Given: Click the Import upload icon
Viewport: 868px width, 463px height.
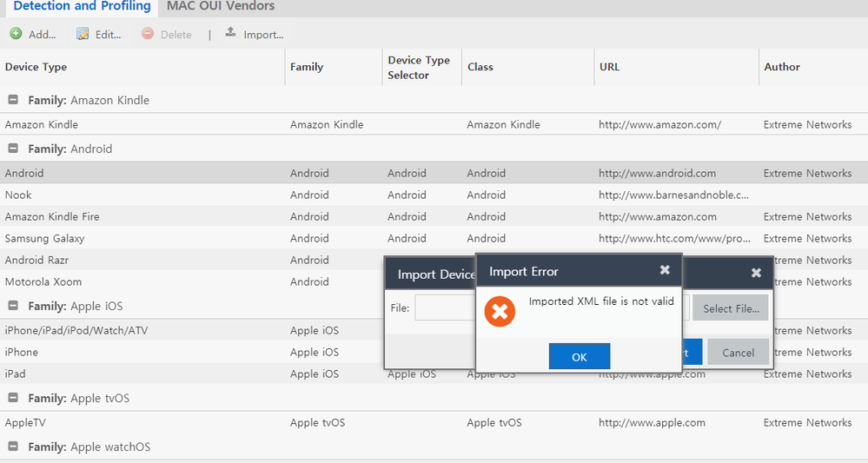Looking at the screenshot, I should point(230,33).
